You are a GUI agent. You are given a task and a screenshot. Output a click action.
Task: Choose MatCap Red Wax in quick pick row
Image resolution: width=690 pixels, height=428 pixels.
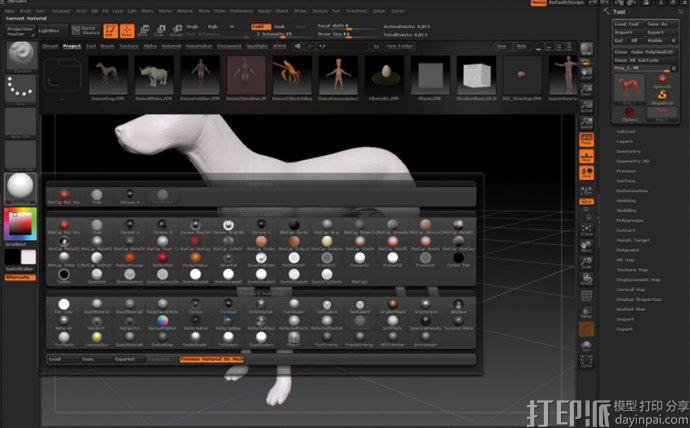coord(64,196)
